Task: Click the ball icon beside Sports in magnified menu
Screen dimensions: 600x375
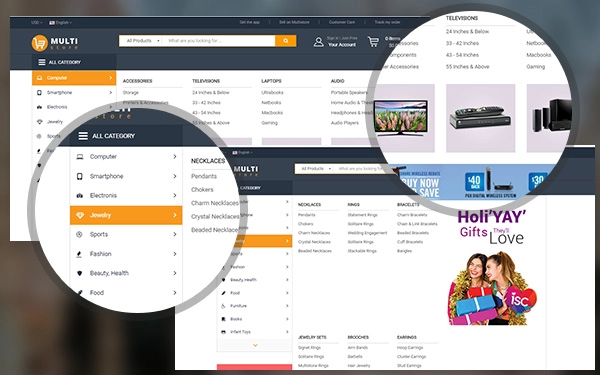Action: point(79,235)
